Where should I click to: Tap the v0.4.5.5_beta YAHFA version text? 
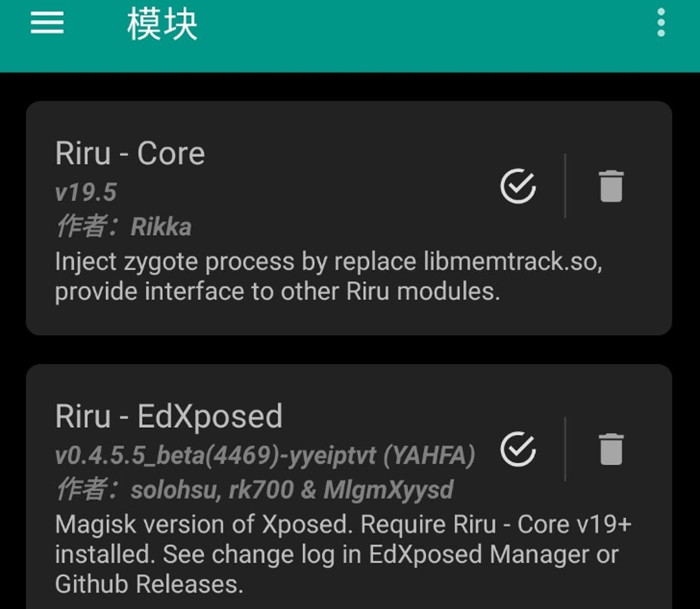[265, 455]
